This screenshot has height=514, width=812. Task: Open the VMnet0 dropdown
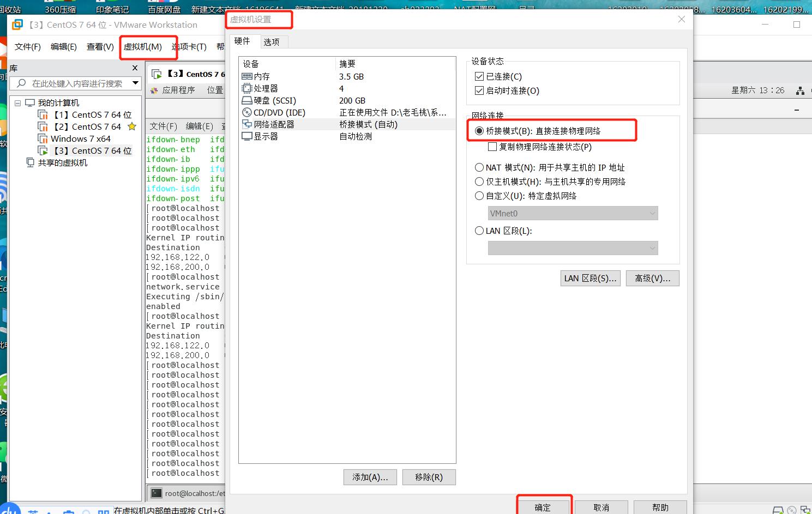[573, 213]
